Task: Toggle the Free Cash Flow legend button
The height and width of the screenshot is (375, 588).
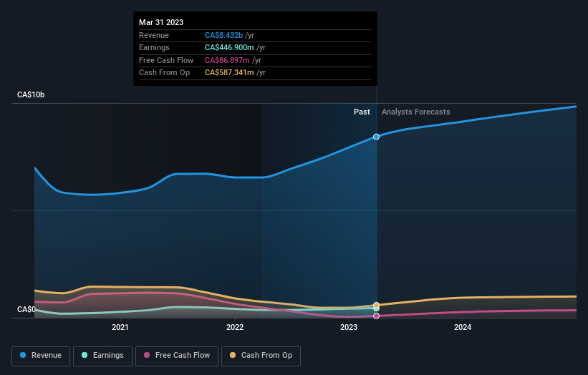Action: click(177, 356)
